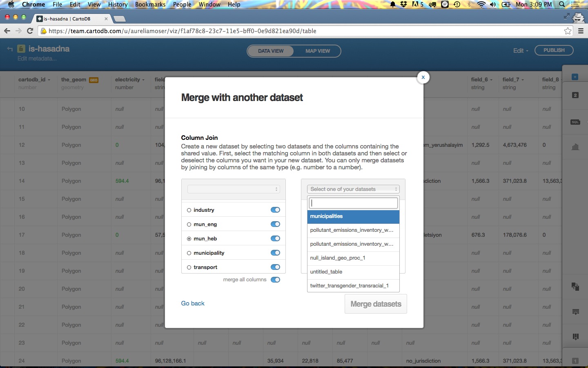Image resolution: width=588 pixels, height=368 pixels.
Task: Open the notification bell in menu bar
Action: coord(393,4)
